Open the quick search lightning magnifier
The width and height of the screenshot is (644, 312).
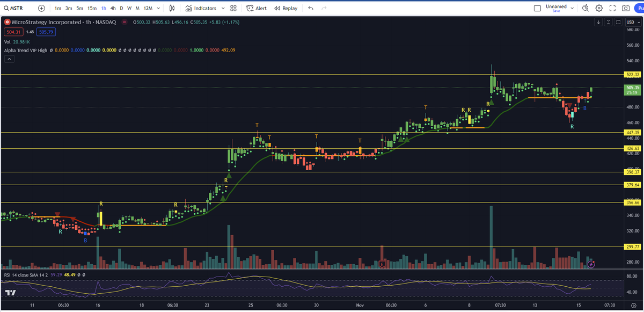(586, 8)
